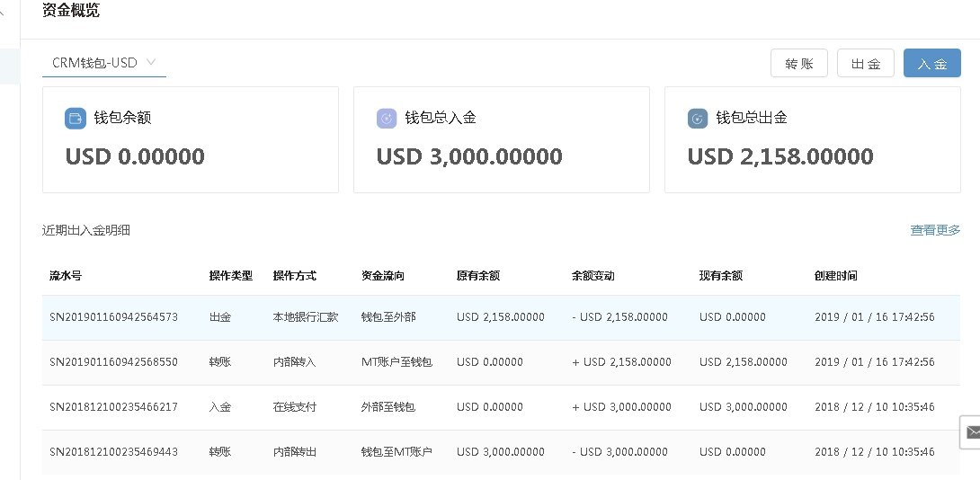
Task: Select transaction row SN201901160942564573
Action: pos(113,317)
